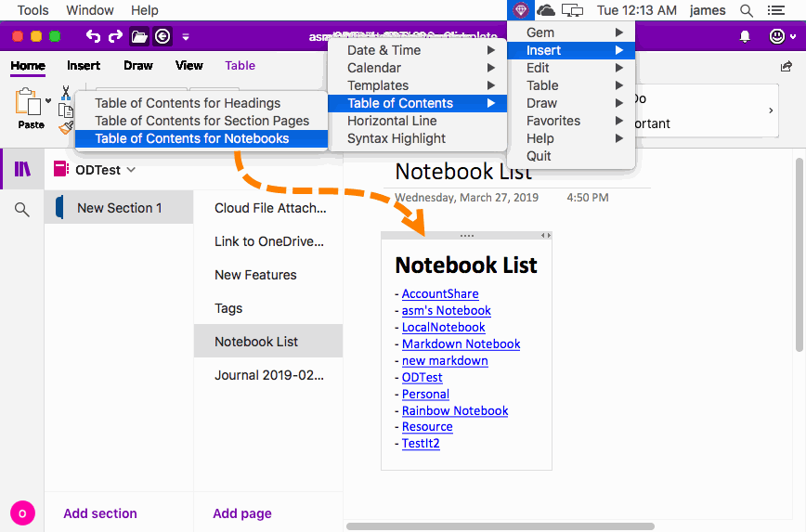Click the Format Painter brush icon

click(66, 128)
